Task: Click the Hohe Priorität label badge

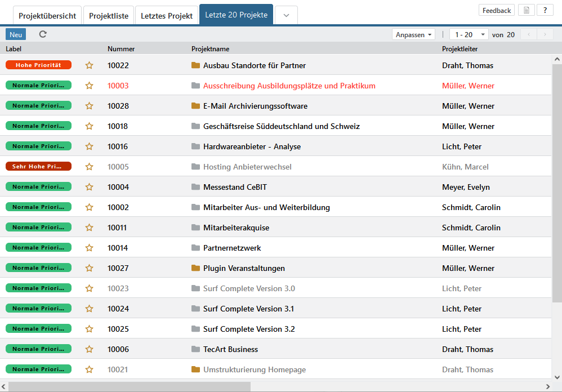Action: coord(38,65)
